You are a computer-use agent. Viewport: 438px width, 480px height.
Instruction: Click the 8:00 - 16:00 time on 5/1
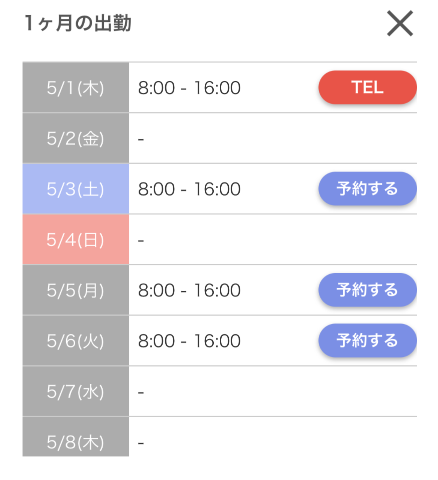[189, 88]
